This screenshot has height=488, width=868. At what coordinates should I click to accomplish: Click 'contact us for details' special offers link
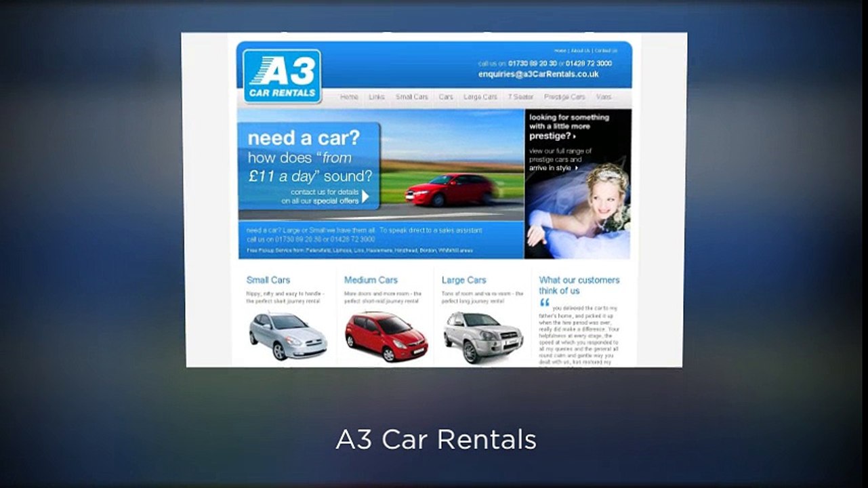(321, 197)
